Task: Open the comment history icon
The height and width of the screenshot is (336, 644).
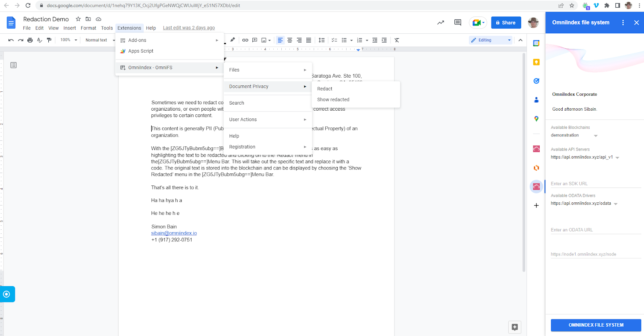Action: tap(458, 23)
